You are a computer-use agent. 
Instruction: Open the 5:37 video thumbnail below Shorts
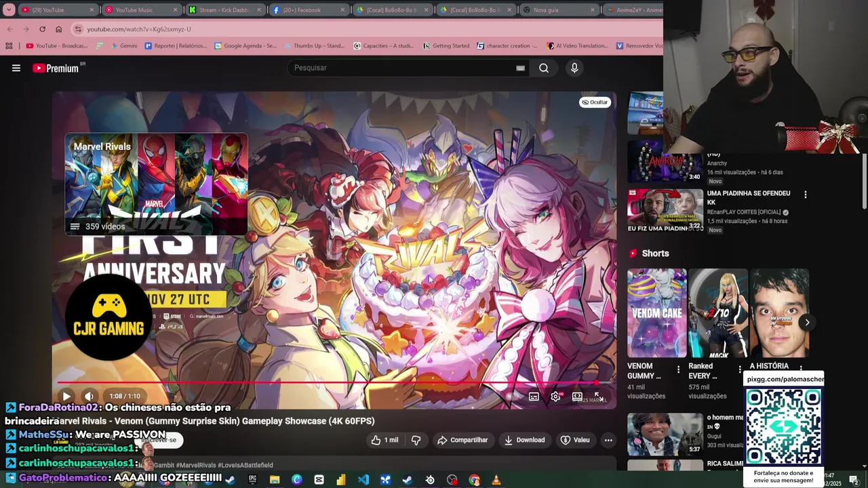click(x=665, y=434)
